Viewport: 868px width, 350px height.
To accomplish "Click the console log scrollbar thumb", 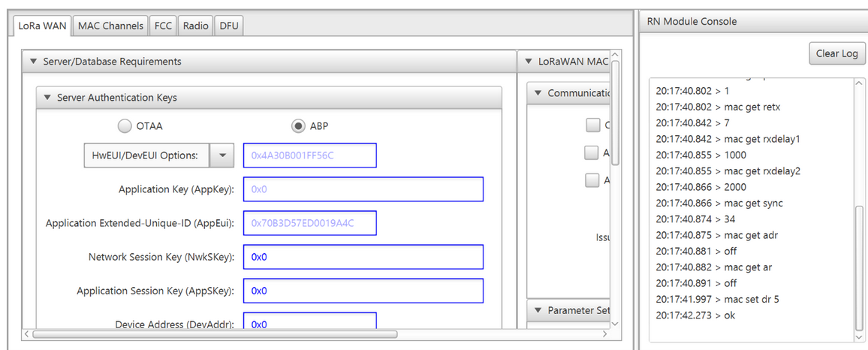I will pos(859,268).
